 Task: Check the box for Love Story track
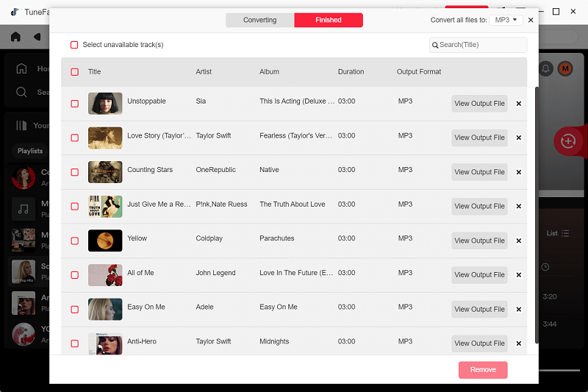click(x=74, y=138)
